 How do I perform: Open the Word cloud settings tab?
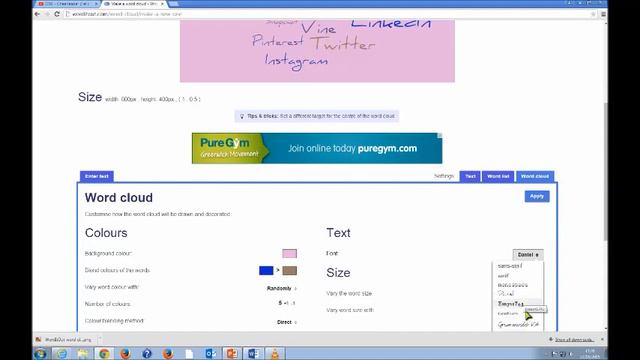tap(535, 176)
